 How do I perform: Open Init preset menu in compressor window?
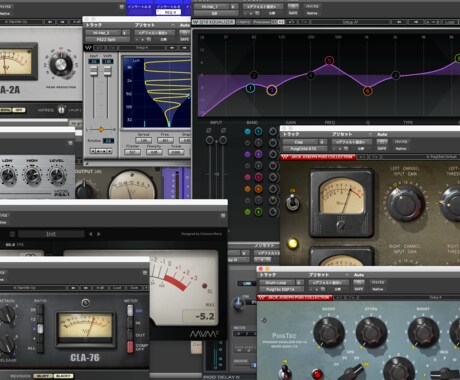(51, 234)
